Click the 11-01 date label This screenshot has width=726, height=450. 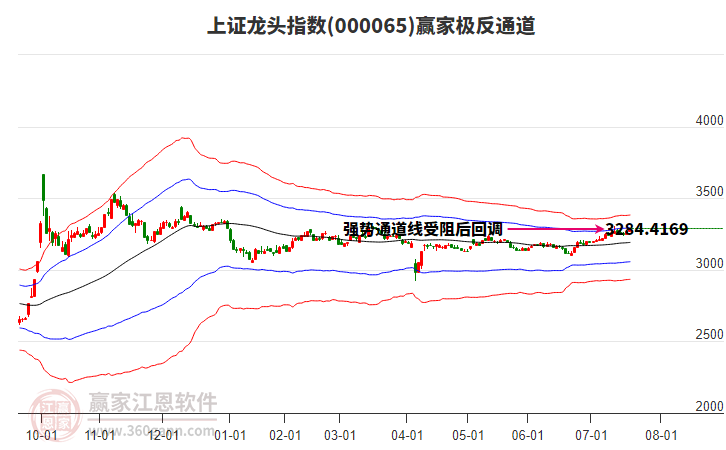[100, 436]
